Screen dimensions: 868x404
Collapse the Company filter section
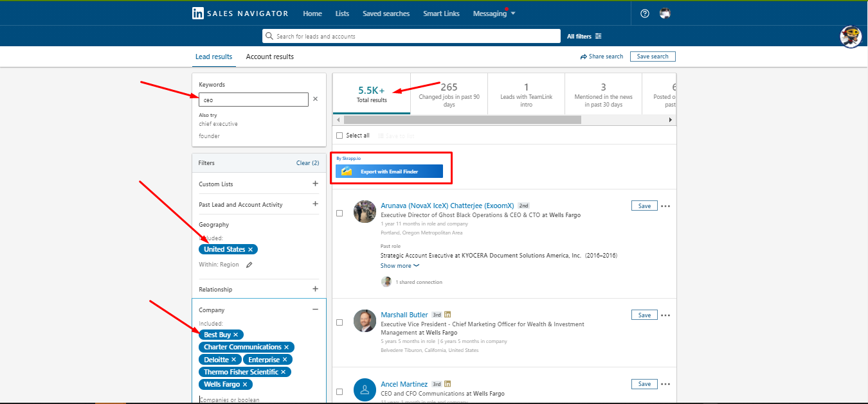click(x=315, y=310)
